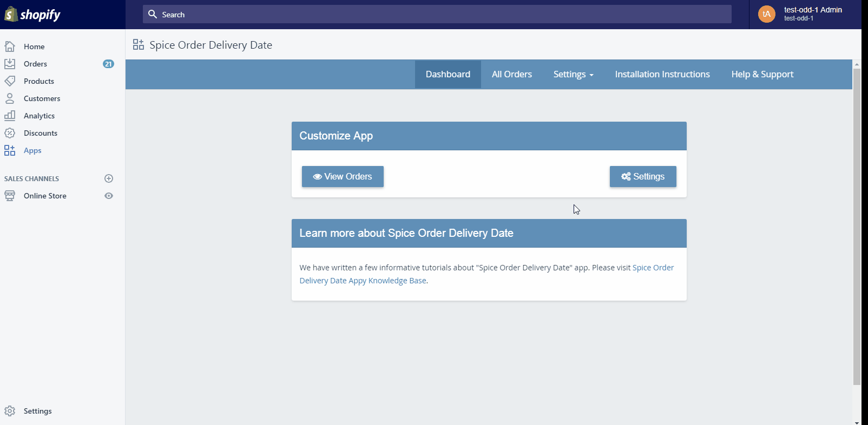This screenshot has width=868, height=425.
Task: Click the Shopify logo
Action: (x=32, y=15)
